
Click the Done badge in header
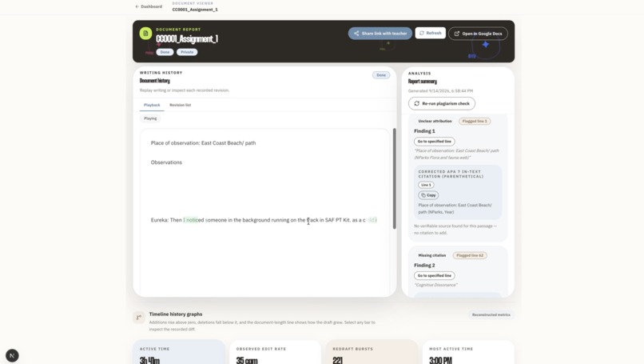(165, 52)
